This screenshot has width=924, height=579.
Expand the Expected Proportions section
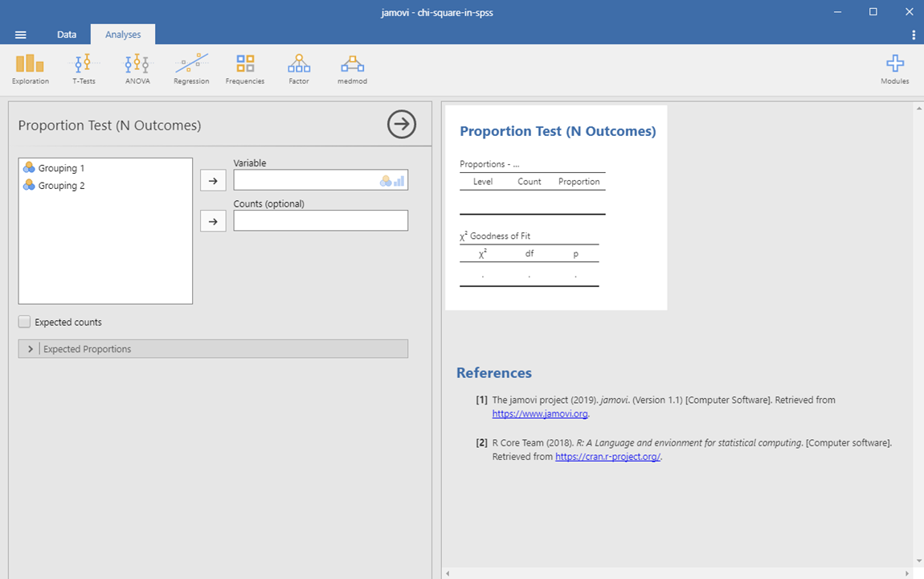[31, 349]
